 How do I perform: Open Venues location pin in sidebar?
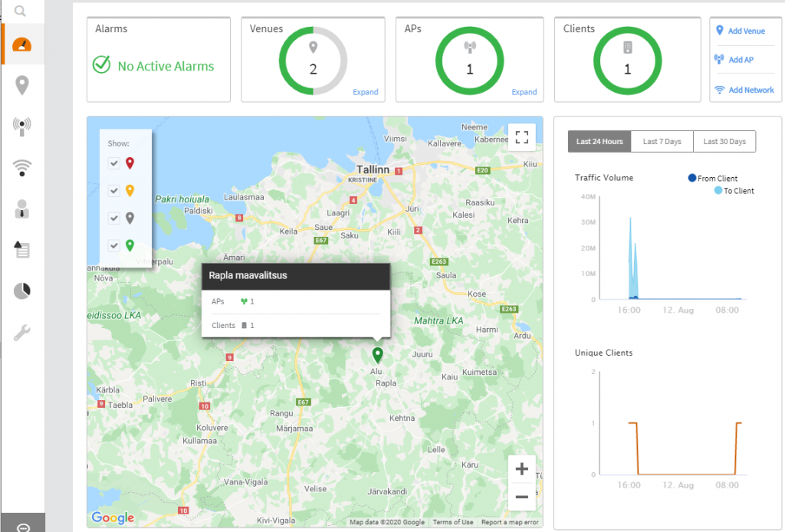[x=22, y=86]
